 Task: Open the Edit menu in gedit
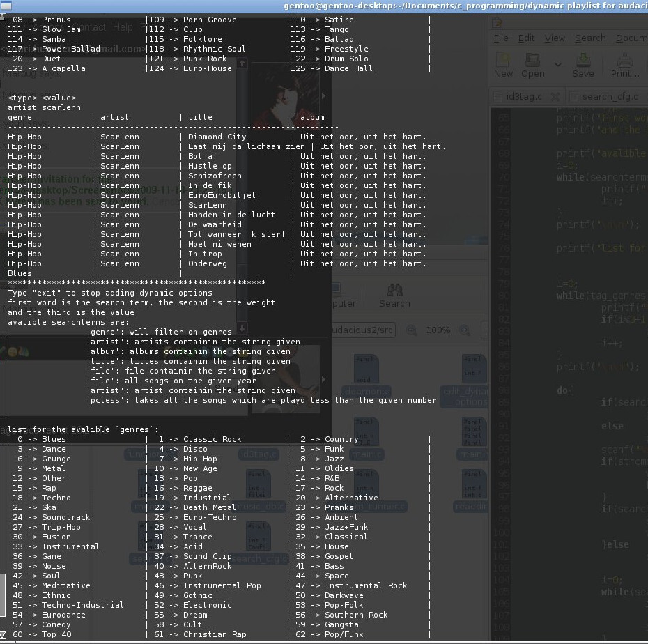(527, 38)
